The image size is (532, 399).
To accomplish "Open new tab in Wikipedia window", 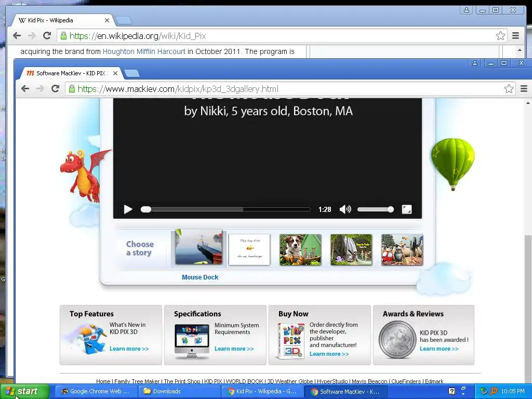I will coord(124,20).
